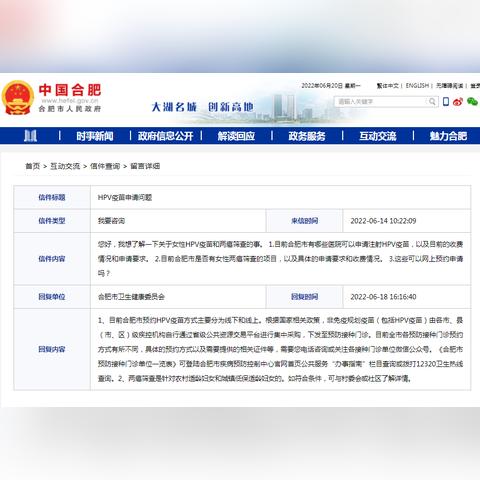Click the 回复单位 label cell
Viewport: 480px width, 480px height.
52,297
